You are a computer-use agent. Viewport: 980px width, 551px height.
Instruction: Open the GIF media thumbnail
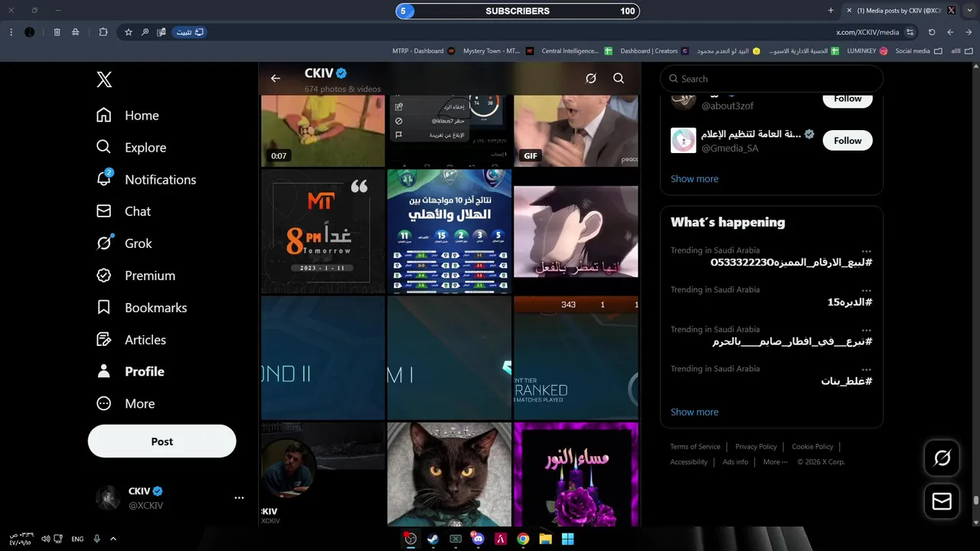tap(576, 129)
